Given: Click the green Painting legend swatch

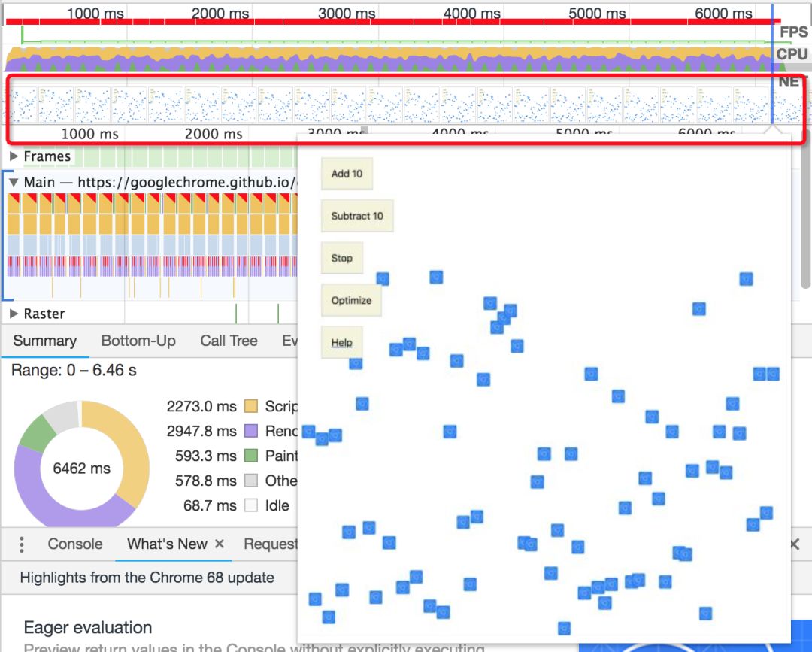Looking at the screenshot, I should tap(251, 456).
